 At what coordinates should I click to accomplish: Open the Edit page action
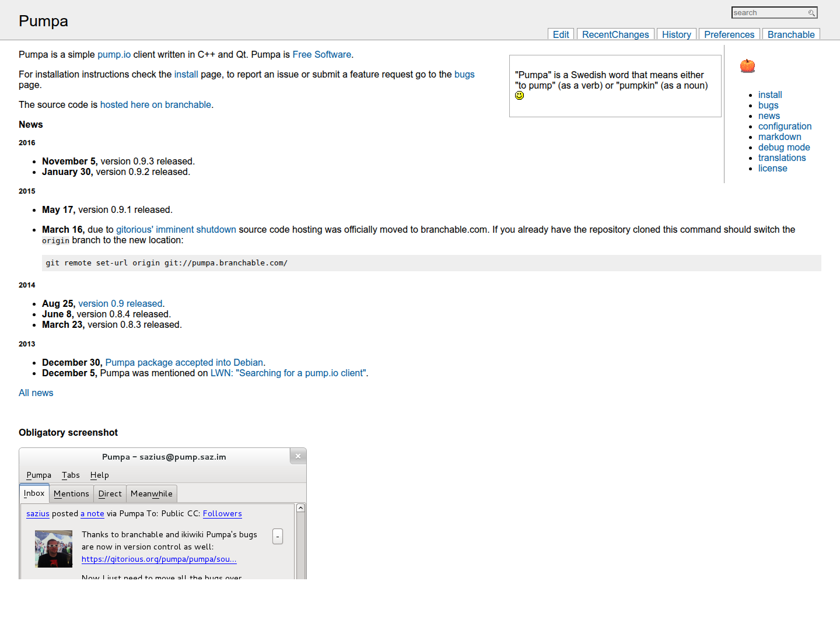(x=561, y=34)
